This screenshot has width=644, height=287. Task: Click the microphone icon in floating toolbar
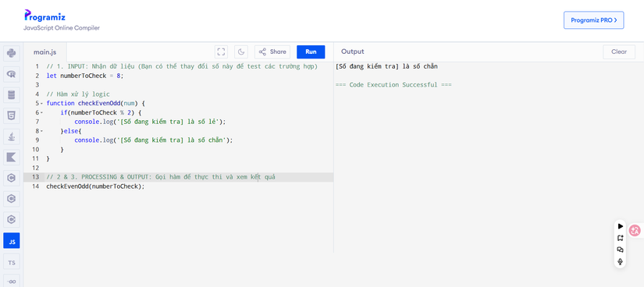(x=620, y=261)
